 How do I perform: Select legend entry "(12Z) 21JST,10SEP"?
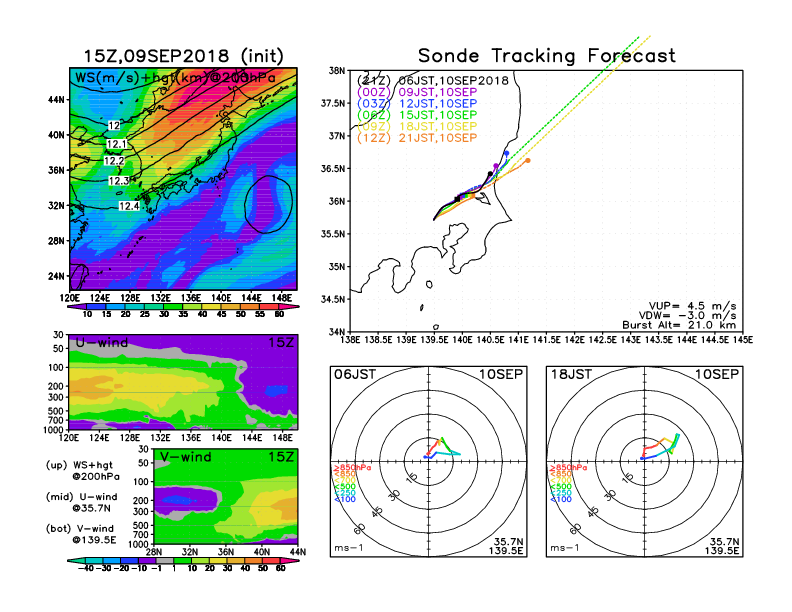pos(417,138)
